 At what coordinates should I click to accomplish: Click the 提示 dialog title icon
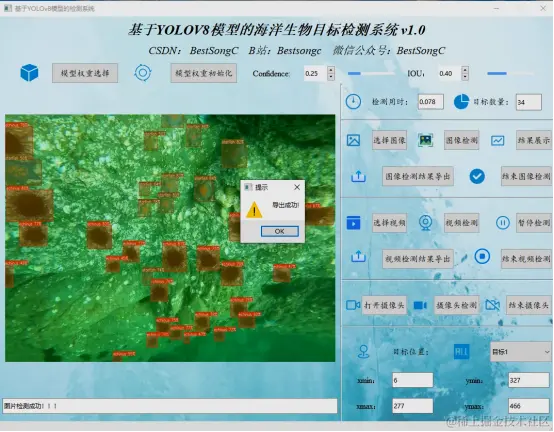pos(248,187)
